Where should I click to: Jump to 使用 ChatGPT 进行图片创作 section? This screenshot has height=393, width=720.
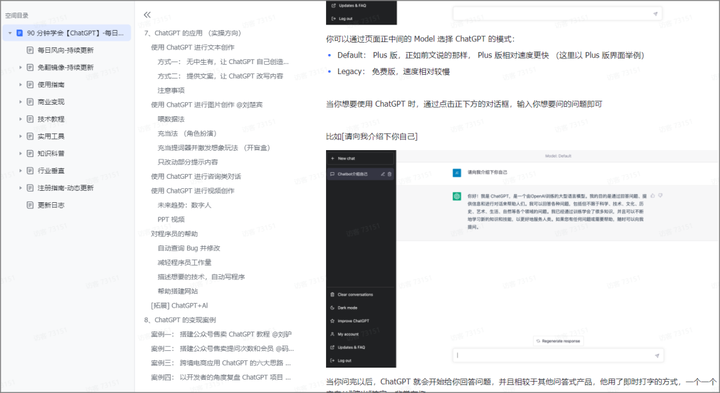pos(207,105)
